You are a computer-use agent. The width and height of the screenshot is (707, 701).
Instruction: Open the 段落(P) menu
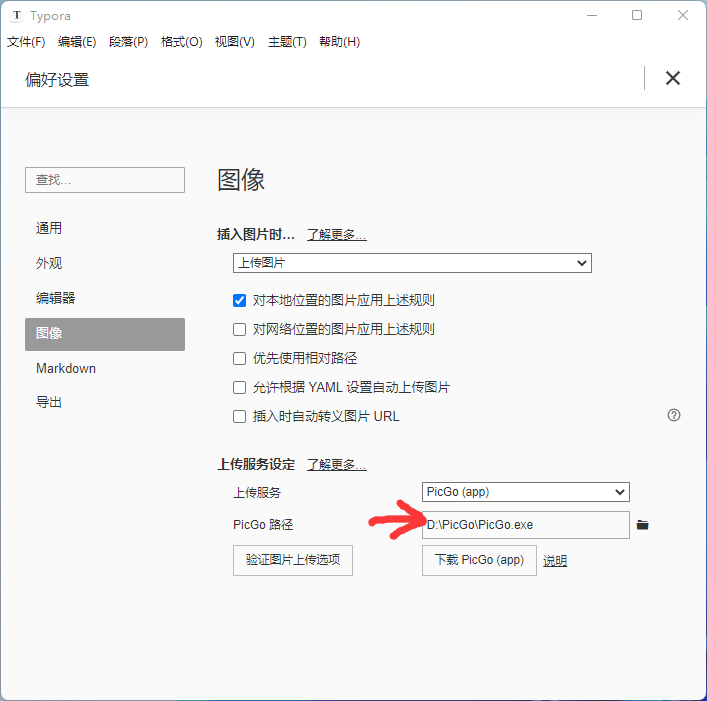point(129,42)
